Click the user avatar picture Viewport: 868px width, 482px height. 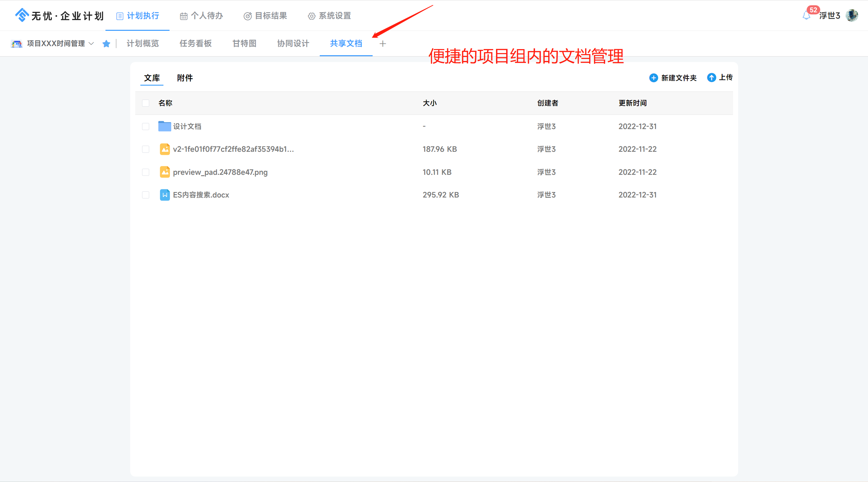pyautogui.click(x=852, y=16)
